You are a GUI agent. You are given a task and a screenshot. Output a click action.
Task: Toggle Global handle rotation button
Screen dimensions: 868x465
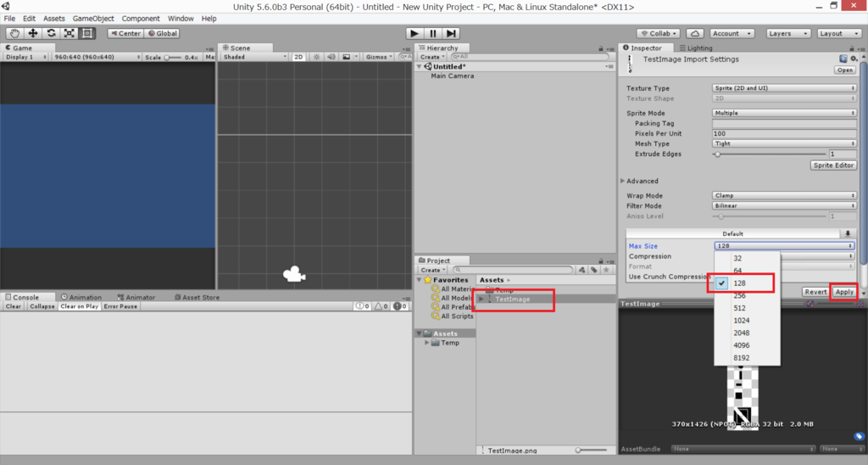pyautogui.click(x=162, y=33)
